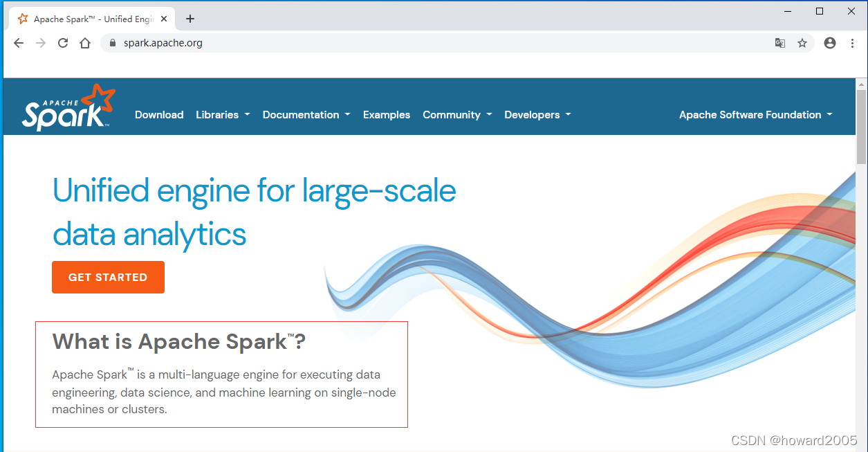Open the translate page icon
Screen dimensions: 868x452
[x=780, y=43]
